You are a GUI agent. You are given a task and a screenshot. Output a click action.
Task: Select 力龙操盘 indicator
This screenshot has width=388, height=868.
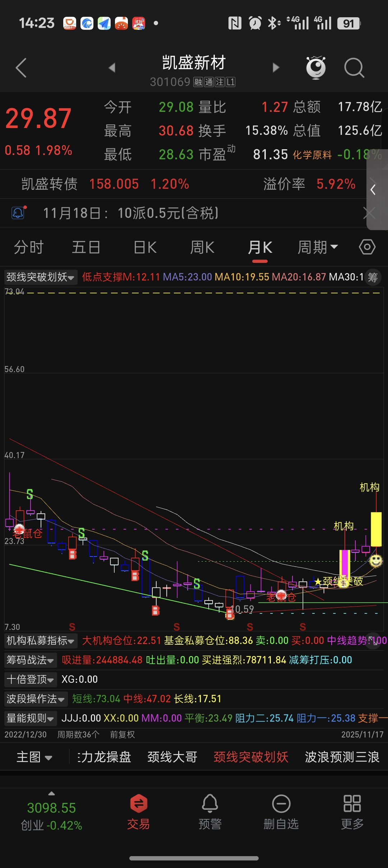pos(104,757)
